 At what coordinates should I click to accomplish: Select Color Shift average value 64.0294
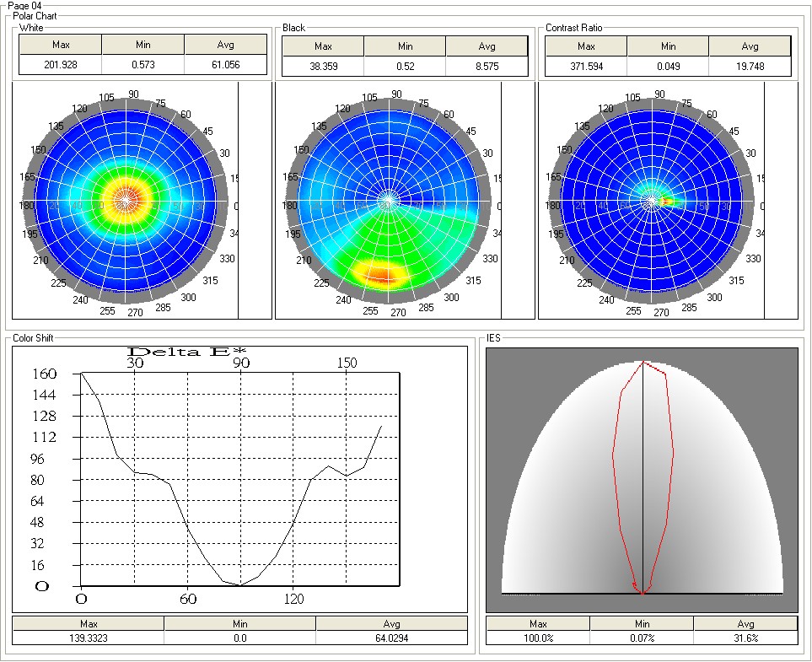(x=391, y=638)
